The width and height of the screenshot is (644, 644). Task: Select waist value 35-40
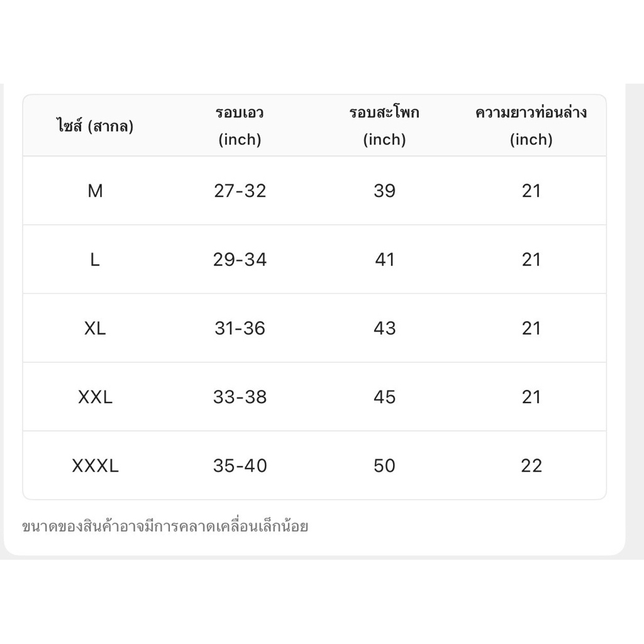[240, 466]
